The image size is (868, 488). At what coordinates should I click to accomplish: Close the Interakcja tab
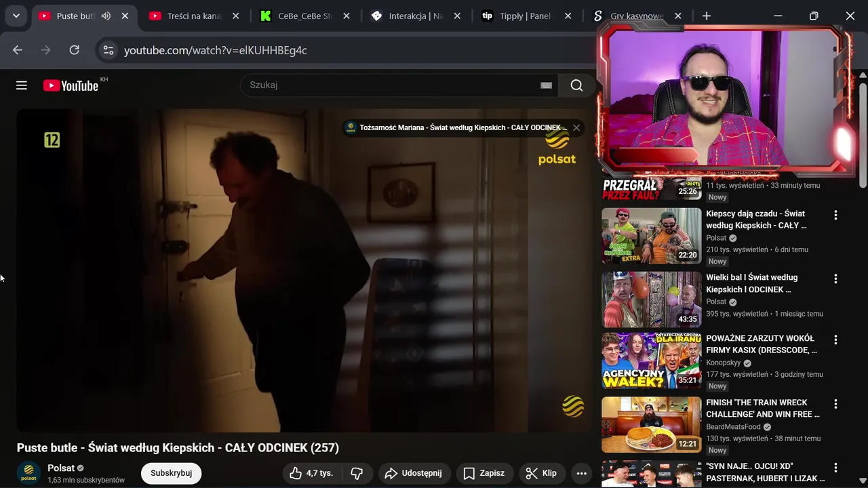(457, 16)
